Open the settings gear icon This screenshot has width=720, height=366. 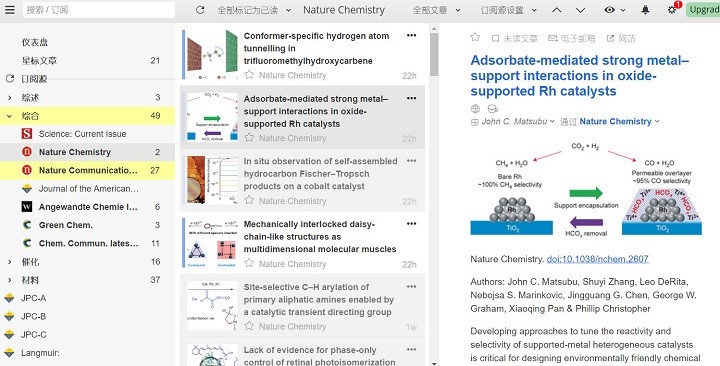pyautogui.click(x=672, y=10)
